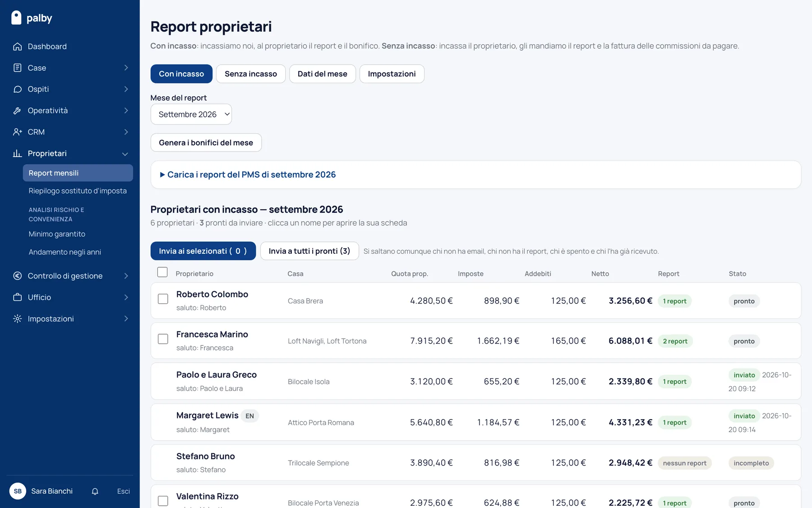Open Roberto Colombo owner card
Image resolution: width=812 pixels, height=508 pixels.
pos(212,294)
